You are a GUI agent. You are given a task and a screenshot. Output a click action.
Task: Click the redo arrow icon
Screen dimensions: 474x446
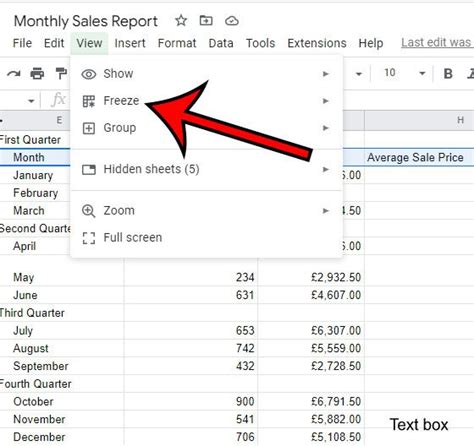(x=14, y=73)
